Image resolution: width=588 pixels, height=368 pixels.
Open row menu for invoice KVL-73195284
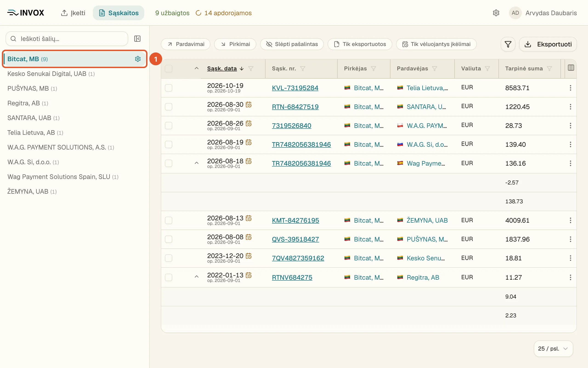pos(570,88)
